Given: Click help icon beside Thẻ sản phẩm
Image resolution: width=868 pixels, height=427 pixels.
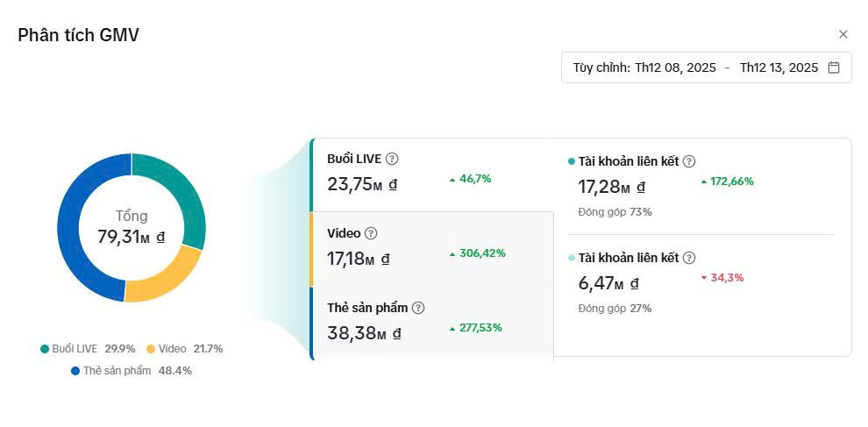Looking at the screenshot, I should point(418,308).
